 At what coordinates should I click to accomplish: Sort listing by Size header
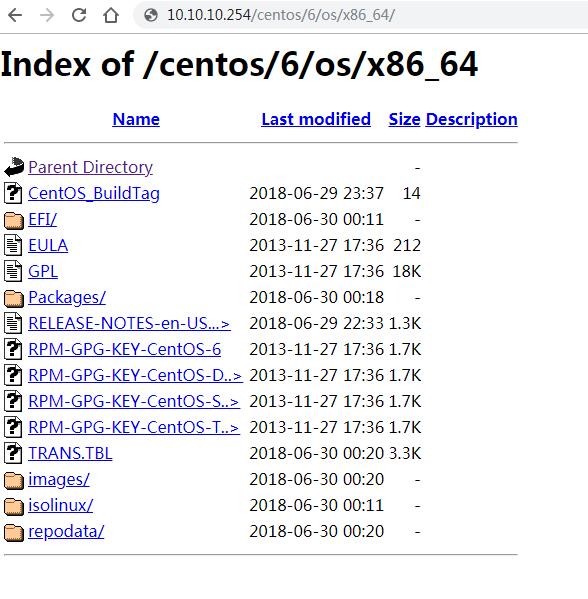point(404,119)
